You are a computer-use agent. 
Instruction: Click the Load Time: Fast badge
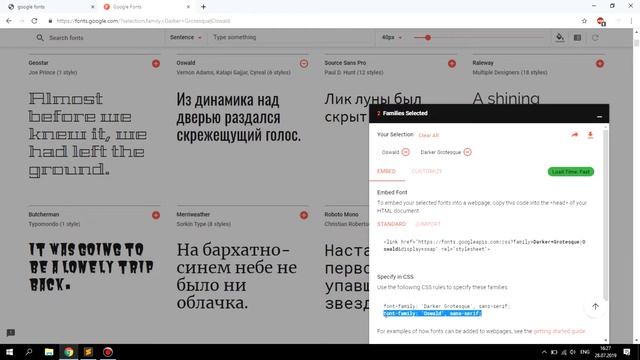[571, 171]
